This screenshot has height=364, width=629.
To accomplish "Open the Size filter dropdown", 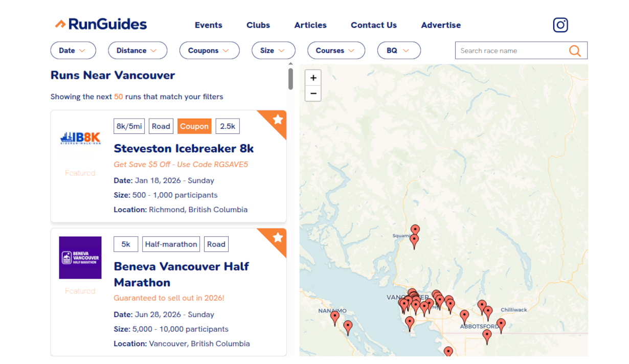I will [273, 51].
